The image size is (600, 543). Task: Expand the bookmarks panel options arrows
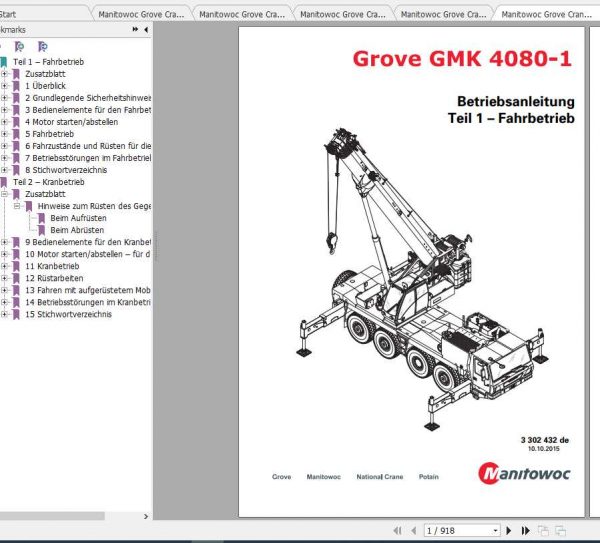[x=135, y=29]
